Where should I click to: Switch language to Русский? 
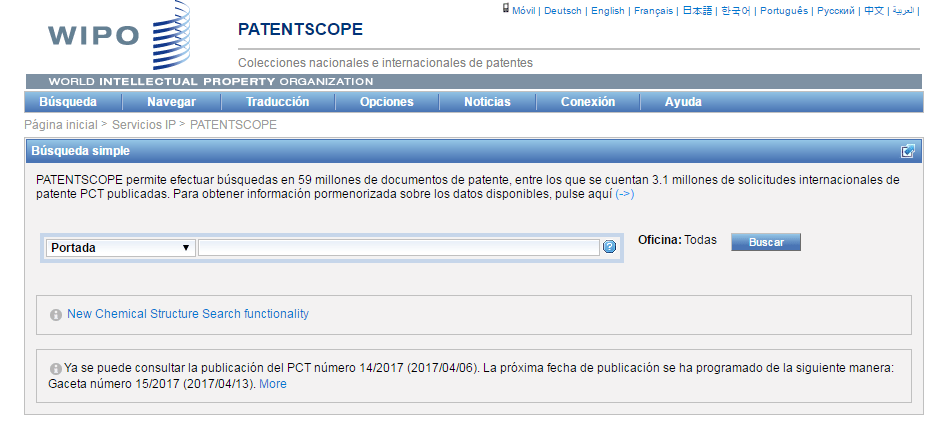(836, 11)
